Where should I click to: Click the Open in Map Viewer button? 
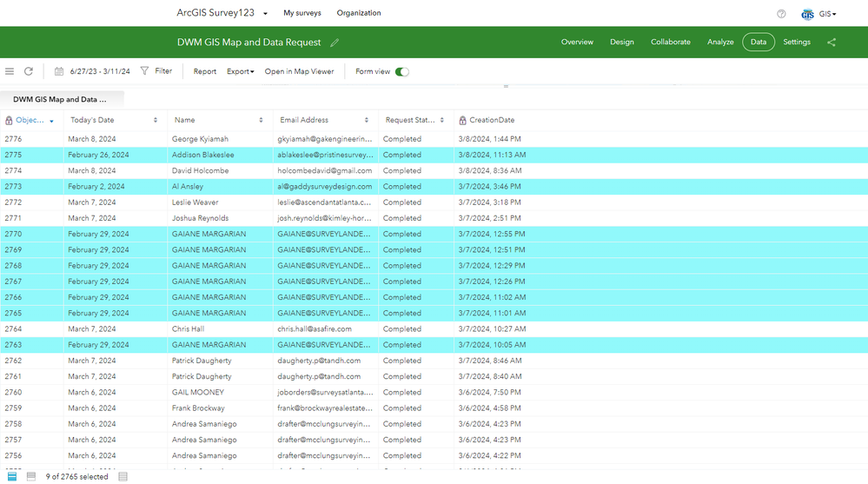pyautogui.click(x=299, y=71)
